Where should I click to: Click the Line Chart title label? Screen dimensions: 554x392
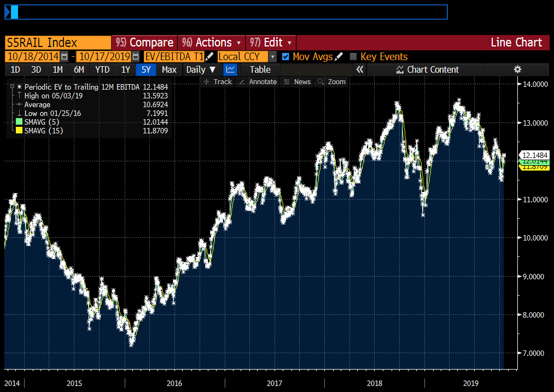click(516, 43)
